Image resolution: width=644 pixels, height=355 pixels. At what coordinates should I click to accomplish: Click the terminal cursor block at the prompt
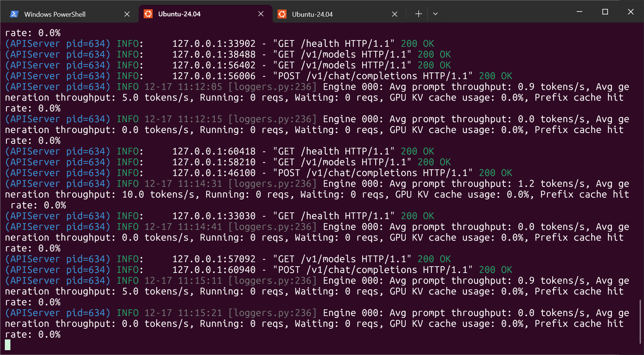coord(8,345)
